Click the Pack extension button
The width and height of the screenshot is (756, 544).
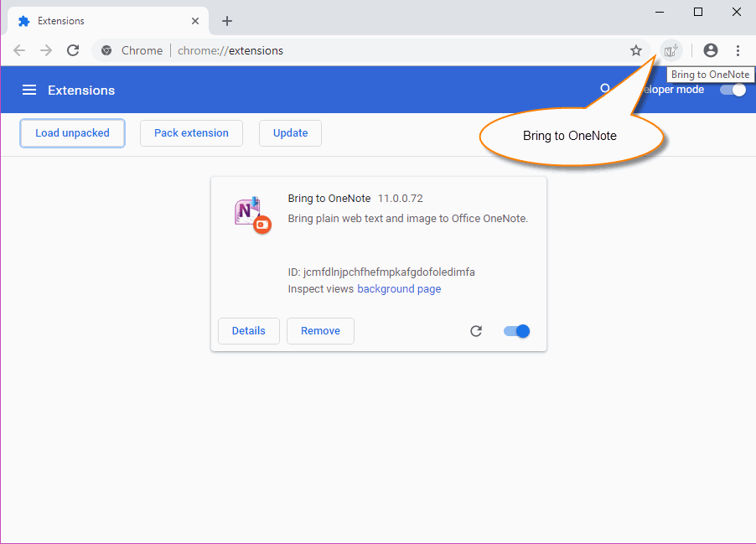[x=191, y=133]
